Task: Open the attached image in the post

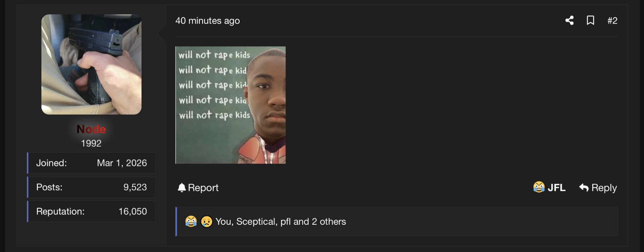Action: tap(231, 105)
